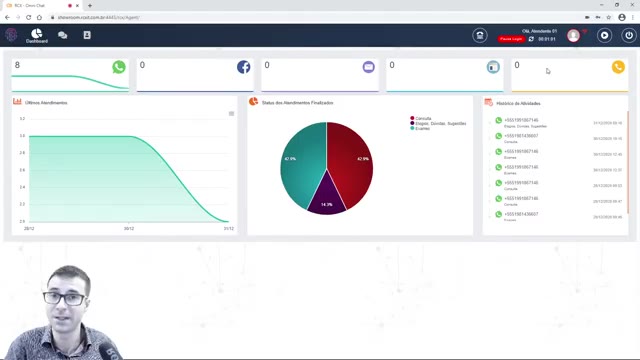
Task: Open the agent profile avatar
Action: (573, 36)
